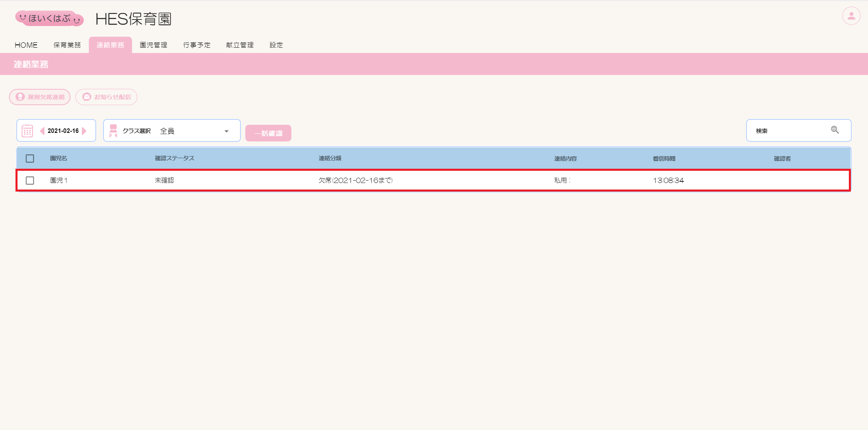Click the 全員 selected class value
The height and width of the screenshot is (430, 868).
coord(167,131)
